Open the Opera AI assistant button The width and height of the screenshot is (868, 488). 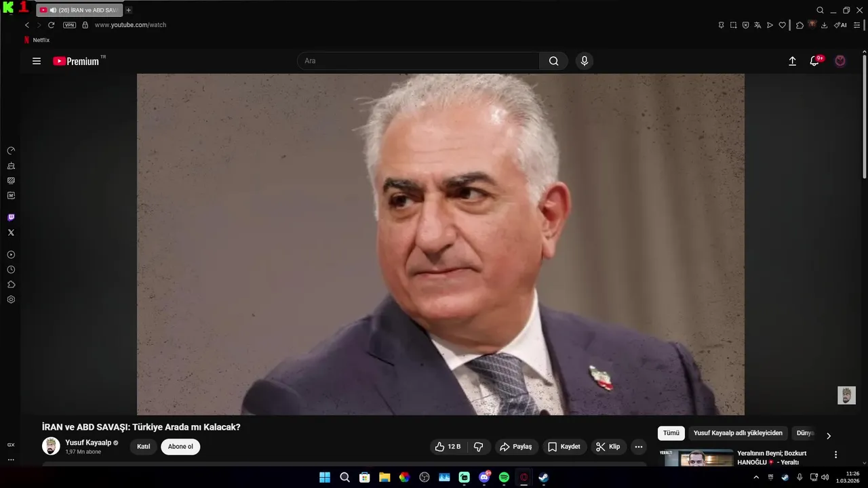tap(840, 25)
